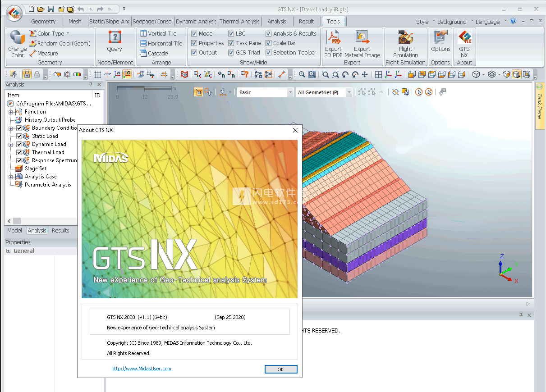
Task: Open the Mesh ribbon tab
Action: pos(75,21)
